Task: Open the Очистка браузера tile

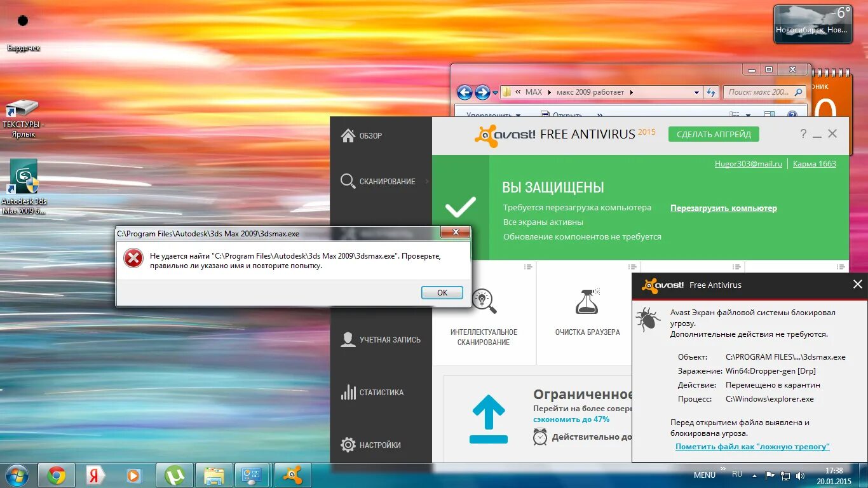Action: point(588,313)
